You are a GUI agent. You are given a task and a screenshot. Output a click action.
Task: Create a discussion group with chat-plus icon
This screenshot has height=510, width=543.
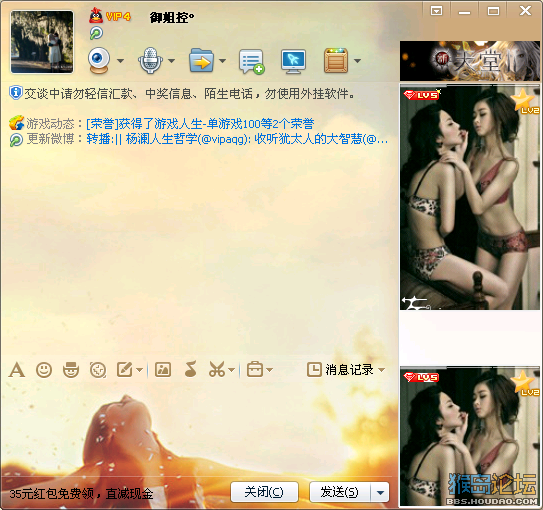coord(252,61)
